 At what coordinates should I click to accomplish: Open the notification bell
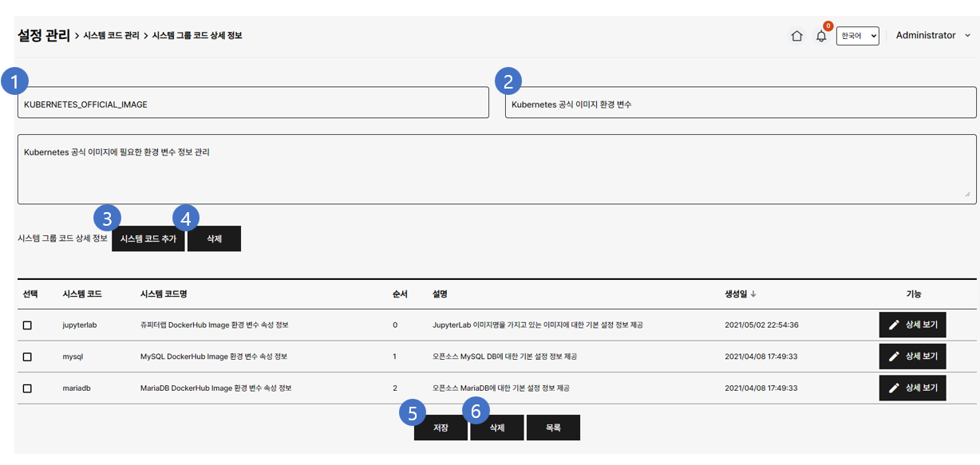click(820, 36)
